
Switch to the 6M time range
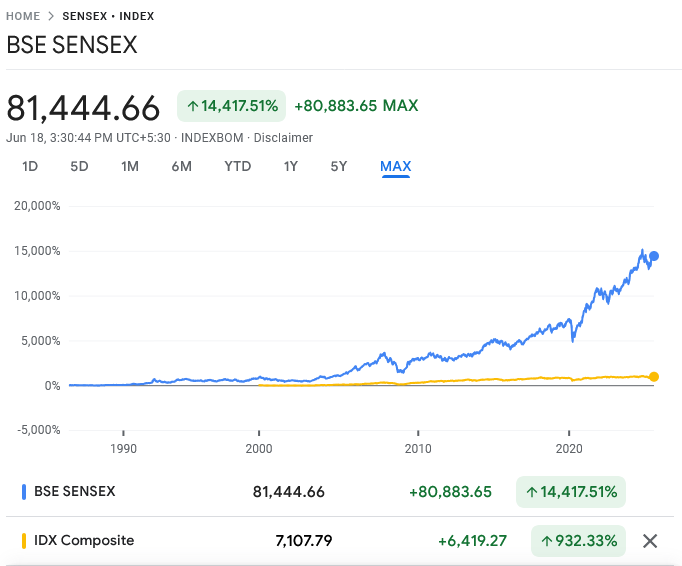(x=181, y=166)
